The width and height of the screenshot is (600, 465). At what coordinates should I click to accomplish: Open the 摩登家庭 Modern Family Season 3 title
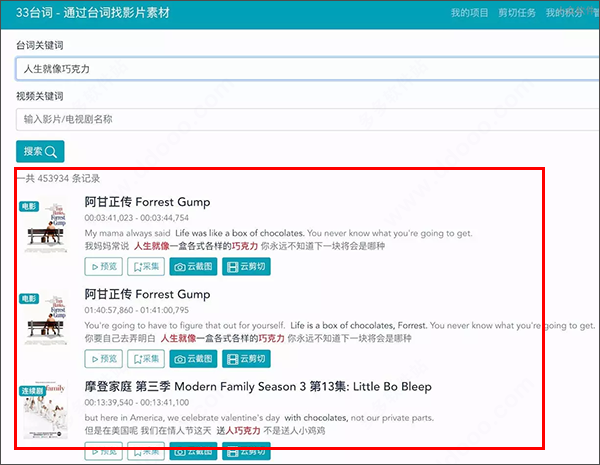pyautogui.click(x=258, y=387)
